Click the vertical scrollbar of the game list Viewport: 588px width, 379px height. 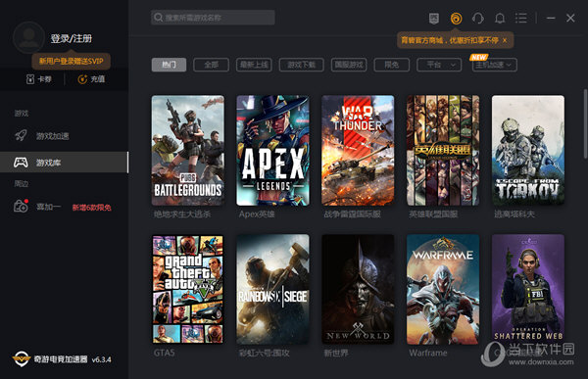(x=585, y=123)
